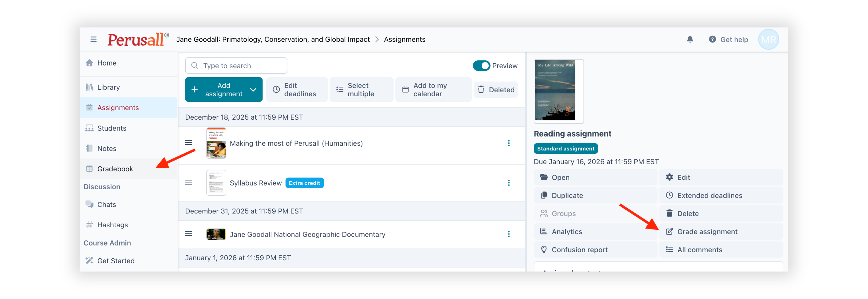Open the Hashtags page
The width and height of the screenshot is (868, 299).
click(128, 225)
